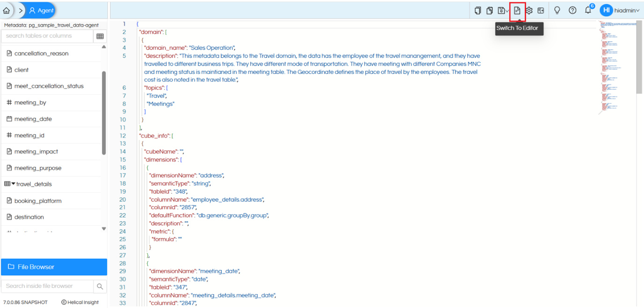Click the file browser search magnifier
This screenshot has width=644, height=308.
pos(100,286)
